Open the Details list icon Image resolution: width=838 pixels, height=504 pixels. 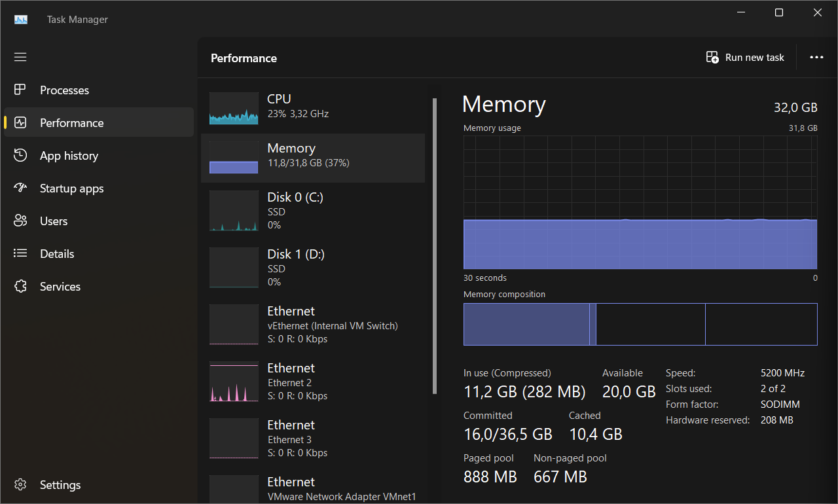(x=20, y=254)
